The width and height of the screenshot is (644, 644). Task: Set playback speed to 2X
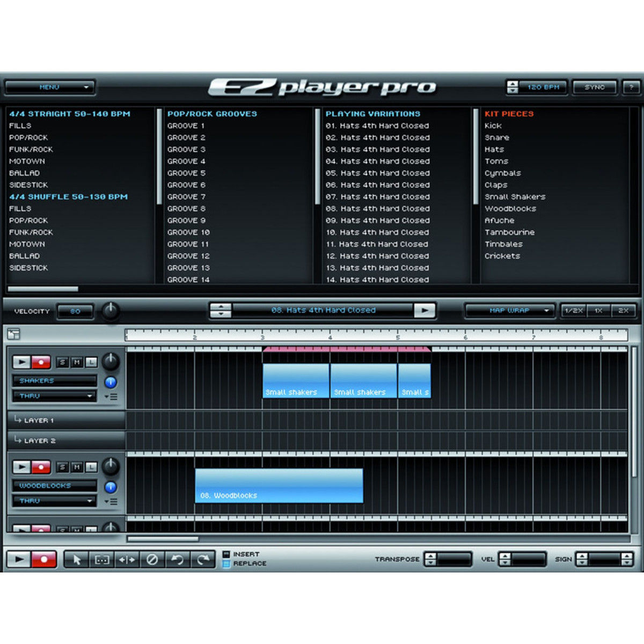(623, 310)
